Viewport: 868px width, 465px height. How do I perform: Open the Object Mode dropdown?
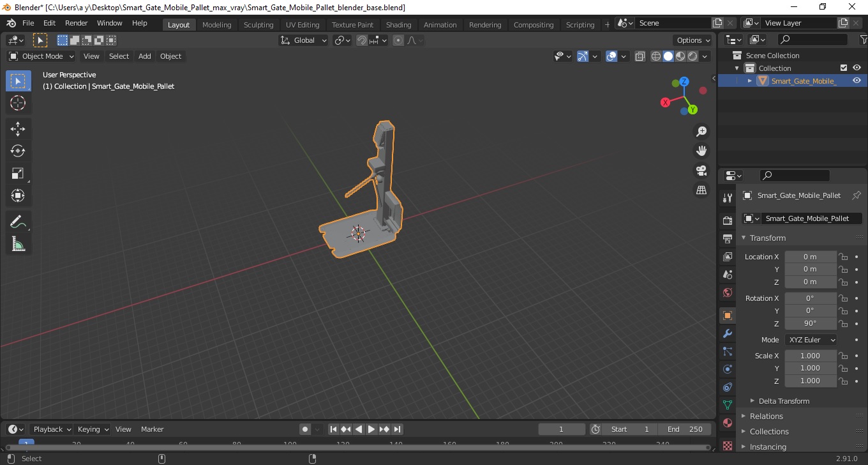tap(41, 56)
